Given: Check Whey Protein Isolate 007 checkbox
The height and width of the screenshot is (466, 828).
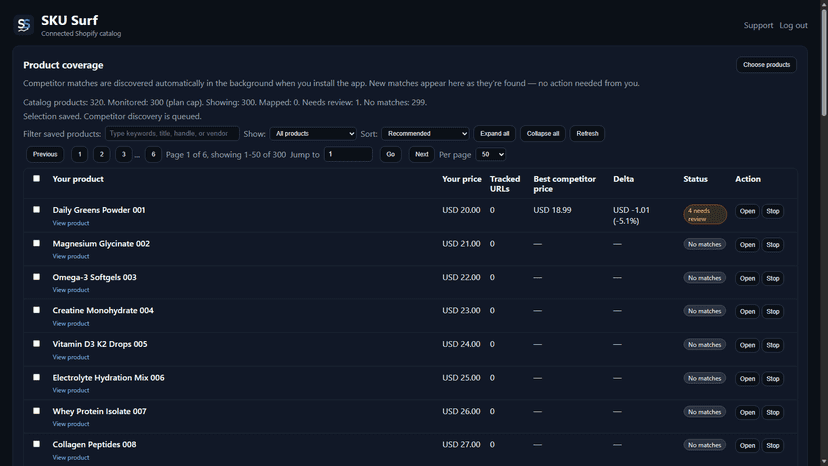Looking at the screenshot, I should pyautogui.click(x=36, y=411).
